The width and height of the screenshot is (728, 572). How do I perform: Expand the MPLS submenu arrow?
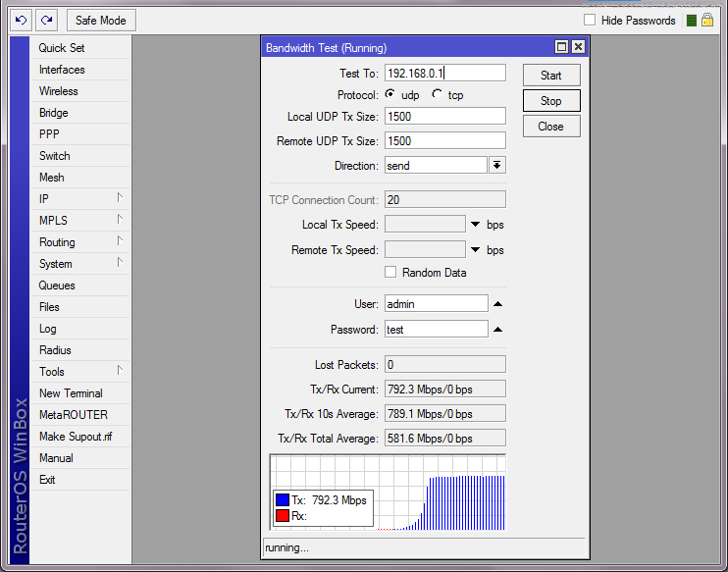[x=120, y=219]
